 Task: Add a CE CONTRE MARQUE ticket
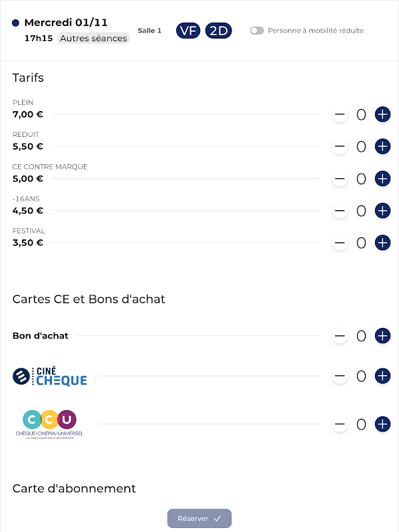point(382,178)
